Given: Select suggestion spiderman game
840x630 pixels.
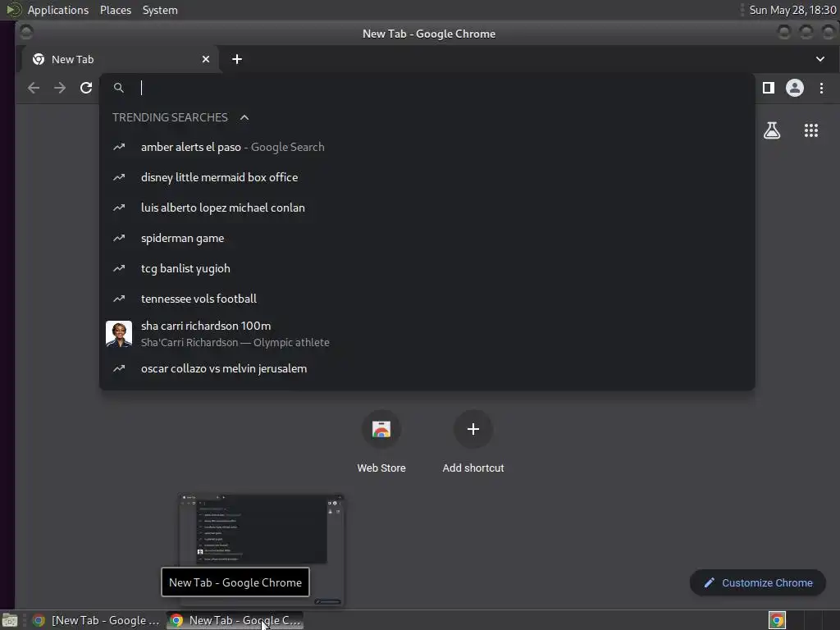Looking at the screenshot, I should (427, 238).
